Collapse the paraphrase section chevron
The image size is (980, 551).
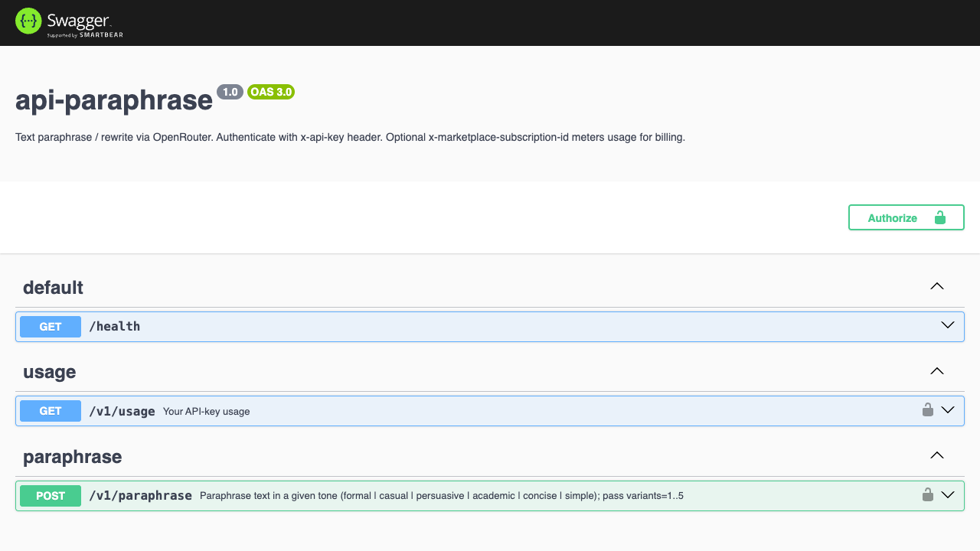click(x=936, y=455)
